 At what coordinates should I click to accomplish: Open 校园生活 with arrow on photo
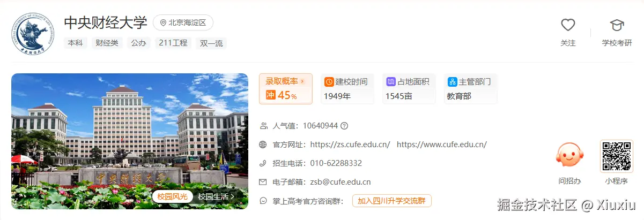(x=216, y=196)
